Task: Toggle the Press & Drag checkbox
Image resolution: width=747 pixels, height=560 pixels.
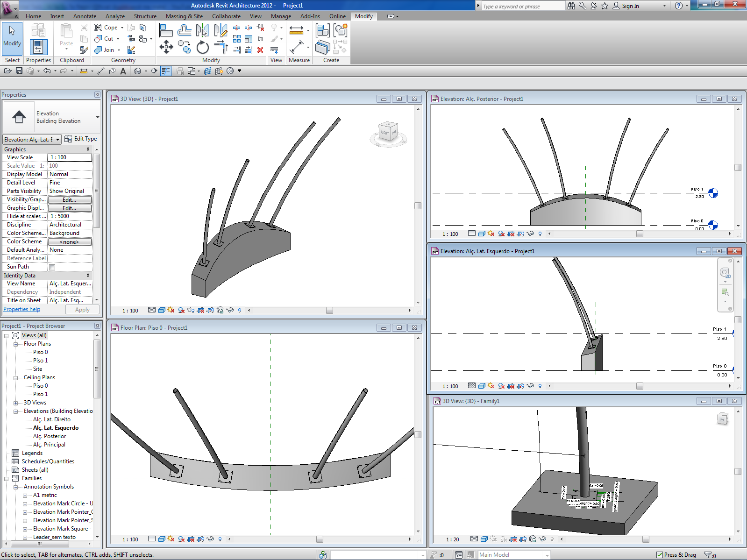Action: [660, 555]
